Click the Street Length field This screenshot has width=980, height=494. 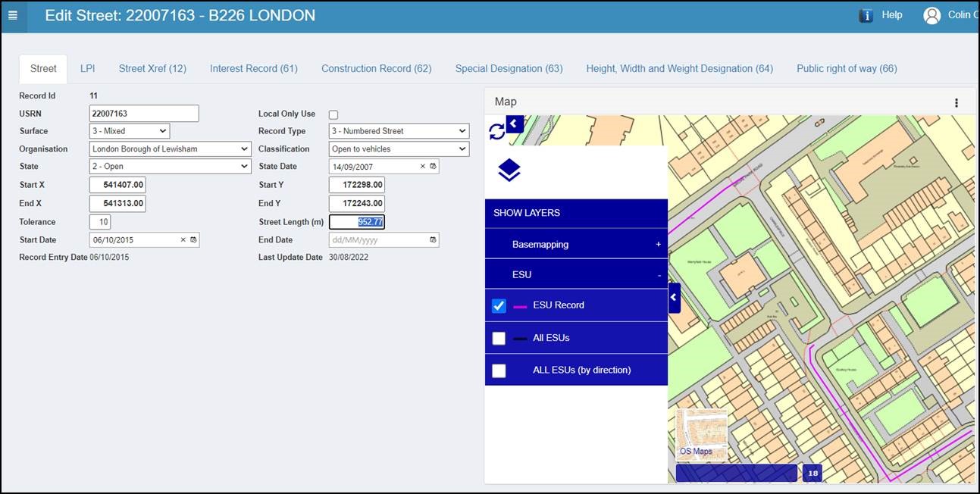click(357, 222)
